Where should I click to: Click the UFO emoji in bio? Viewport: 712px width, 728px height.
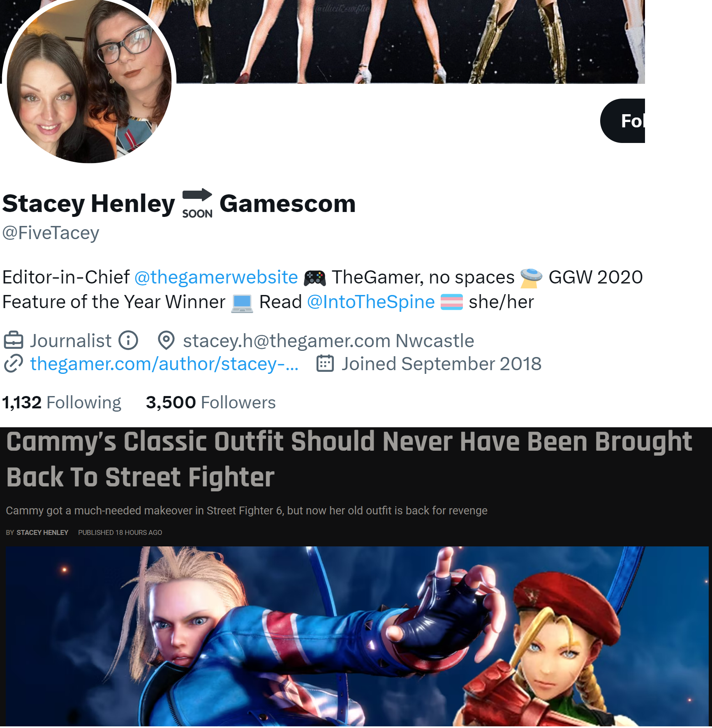tap(531, 278)
